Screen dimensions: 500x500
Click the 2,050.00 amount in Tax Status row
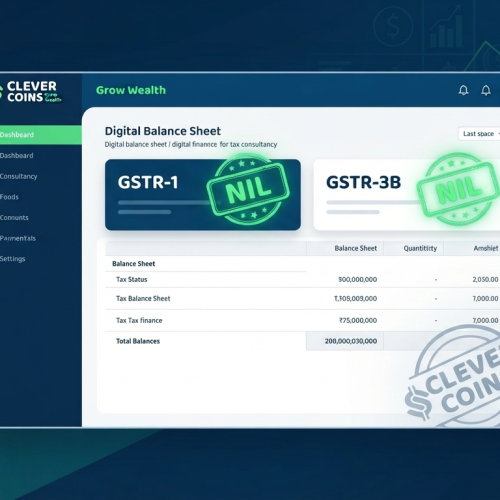click(x=485, y=279)
